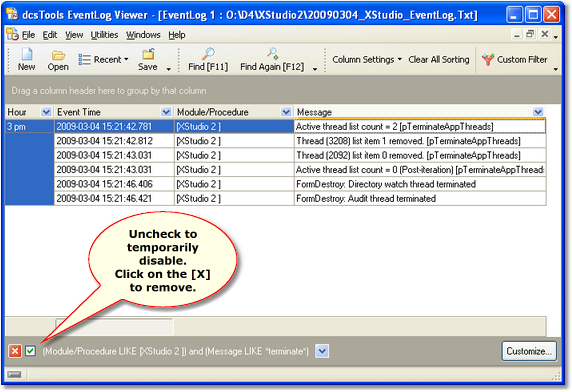Open the Module/Procedure column filter dropdown
This screenshot has width=572, height=392.
(286, 112)
